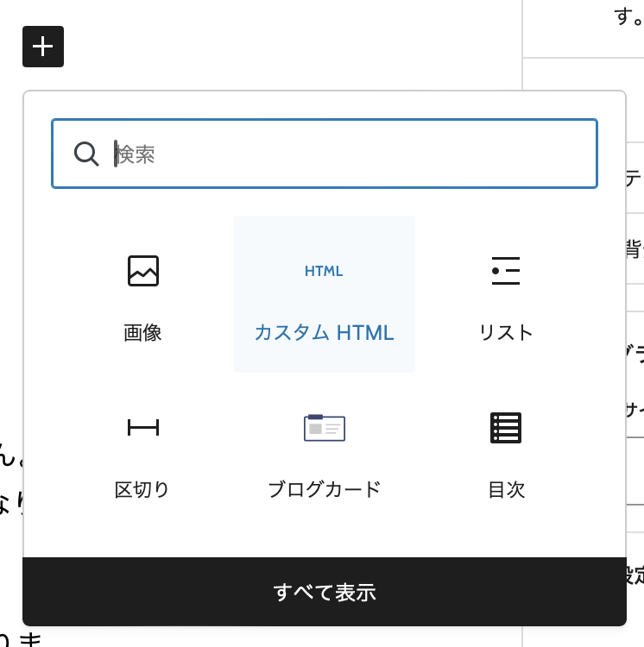Add a blog card using its card icon
The height and width of the screenshot is (647, 644).
coord(324,428)
